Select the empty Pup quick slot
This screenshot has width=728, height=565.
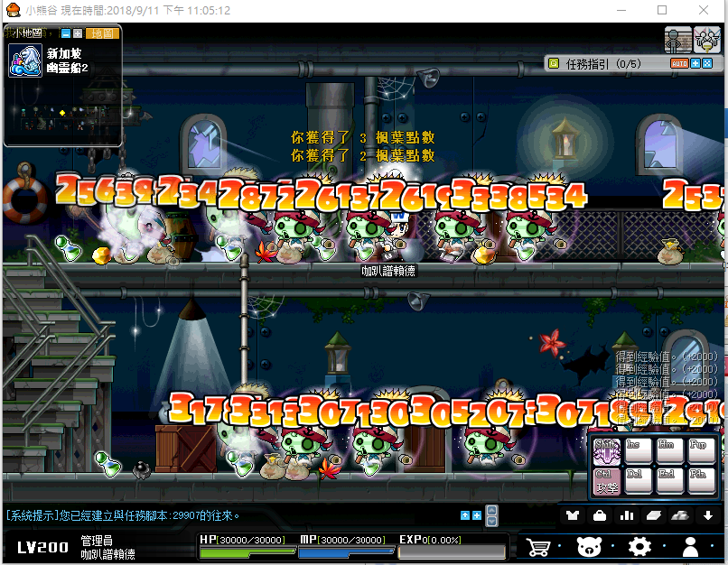click(702, 451)
